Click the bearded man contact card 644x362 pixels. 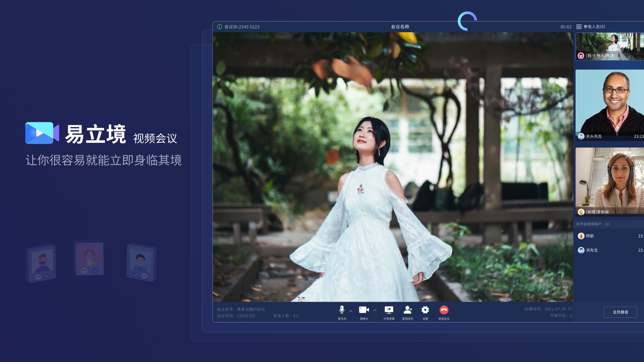[x=41, y=263]
